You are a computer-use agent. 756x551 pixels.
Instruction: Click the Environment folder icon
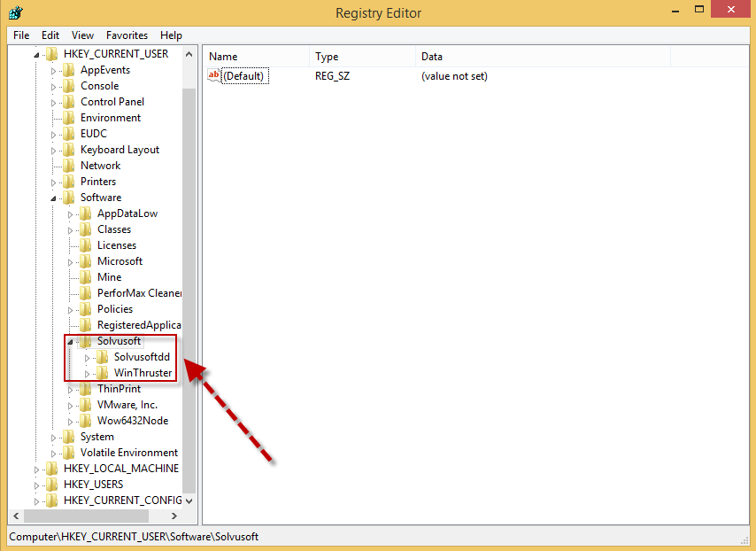click(68, 118)
